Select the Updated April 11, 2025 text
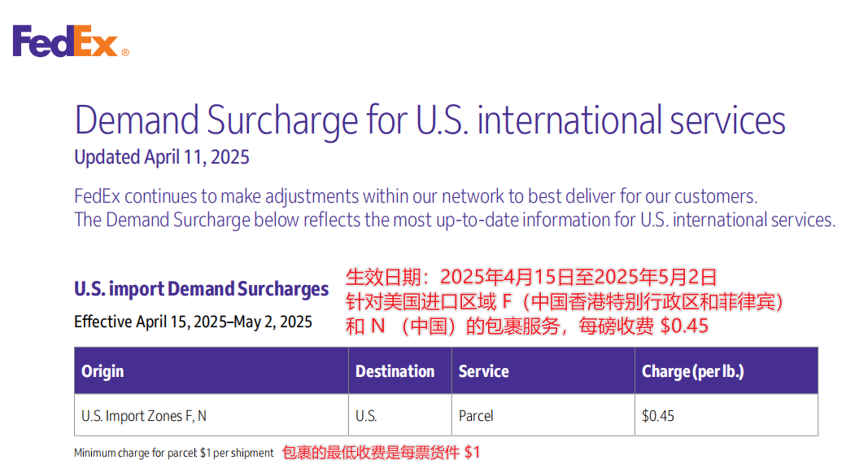The width and height of the screenshot is (868, 473). [x=161, y=157]
